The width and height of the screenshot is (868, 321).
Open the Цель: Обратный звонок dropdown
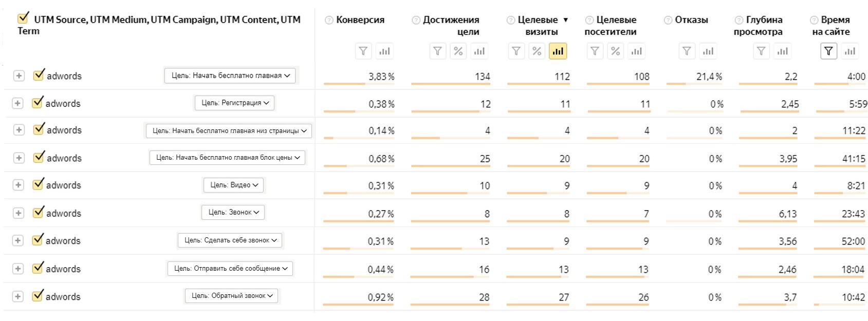click(232, 296)
